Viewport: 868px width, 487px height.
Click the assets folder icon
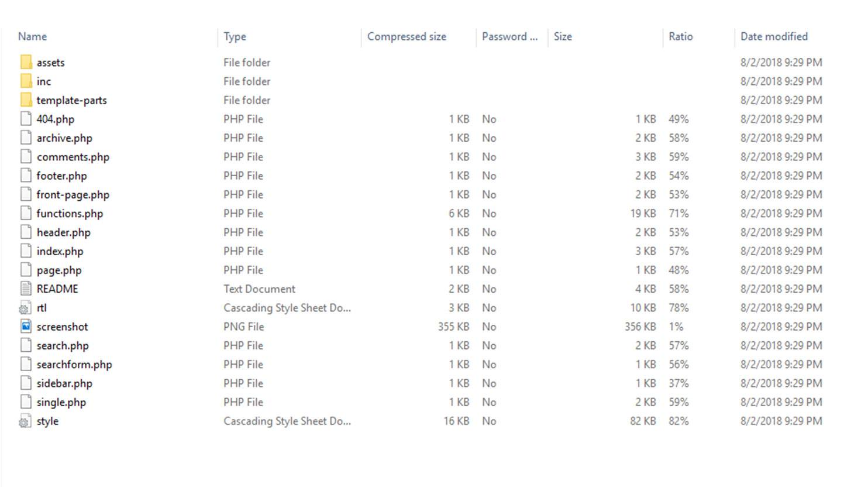pos(26,62)
